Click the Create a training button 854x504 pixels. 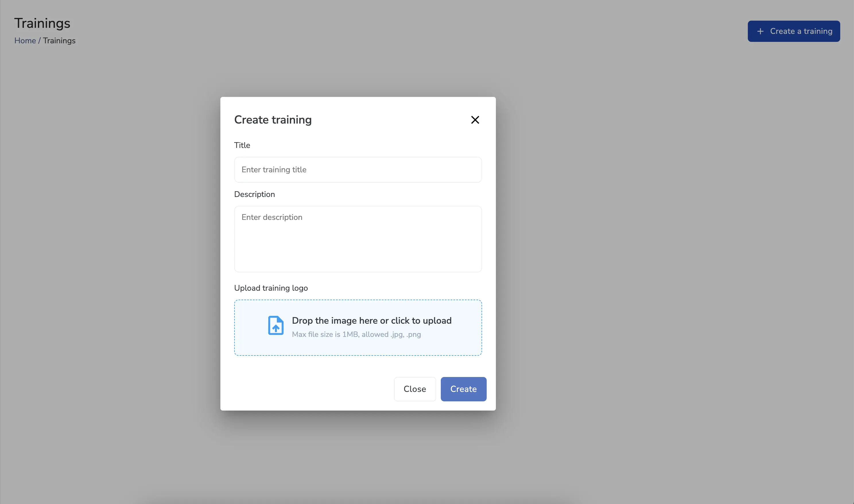coord(794,31)
